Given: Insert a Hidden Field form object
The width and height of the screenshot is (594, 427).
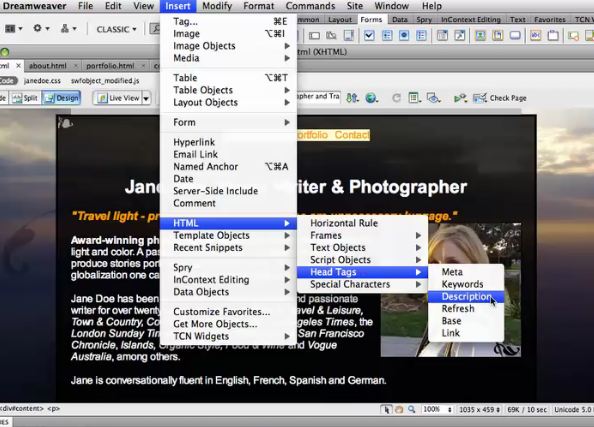Looking at the screenshot, I should [331, 36].
